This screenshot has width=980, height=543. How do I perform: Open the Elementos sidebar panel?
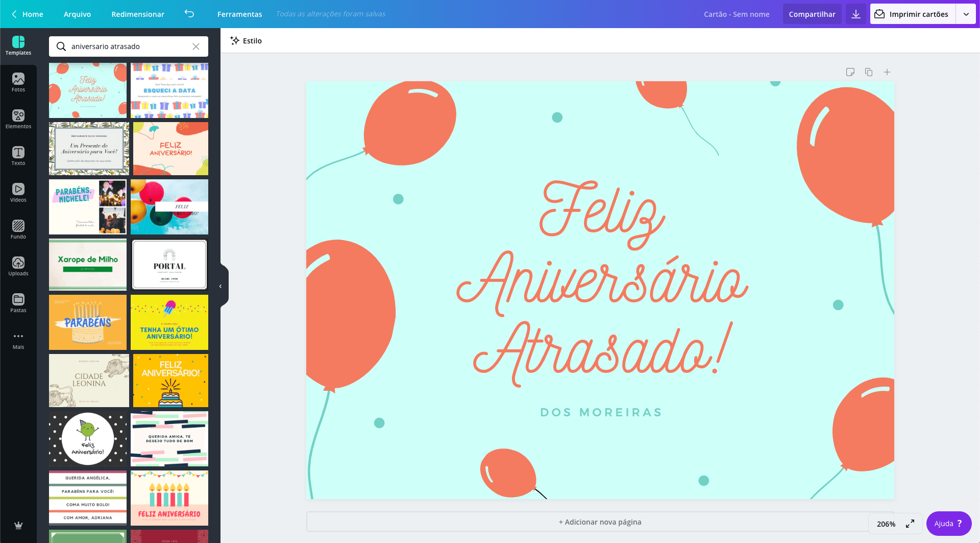point(18,120)
